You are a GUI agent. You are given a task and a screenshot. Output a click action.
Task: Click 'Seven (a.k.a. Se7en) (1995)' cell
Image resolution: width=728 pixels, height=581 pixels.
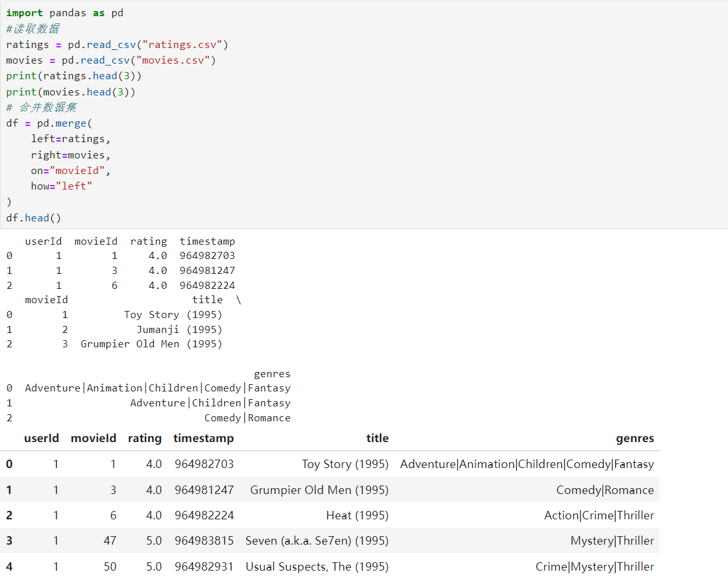[x=317, y=541]
